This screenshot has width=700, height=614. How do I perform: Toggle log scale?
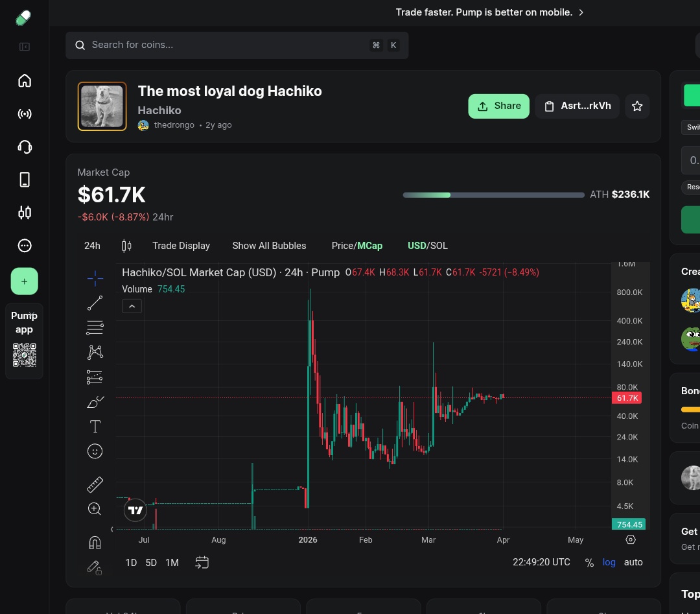609,562
